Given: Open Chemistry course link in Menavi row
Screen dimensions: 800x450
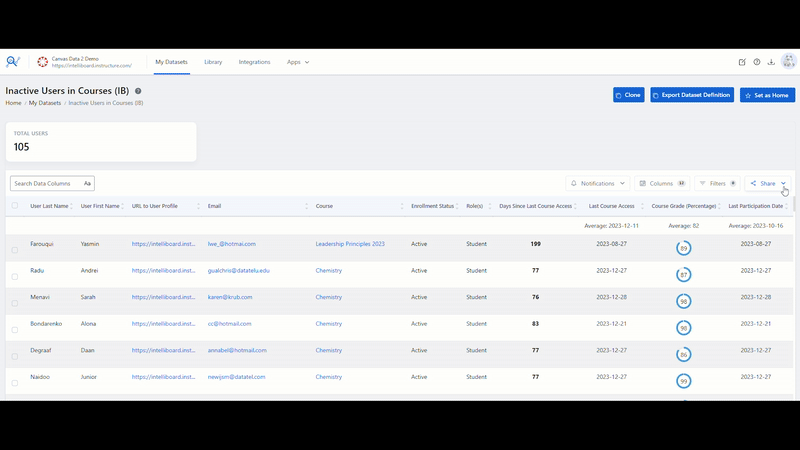Looking at the screenshot, I should [329, 297].
